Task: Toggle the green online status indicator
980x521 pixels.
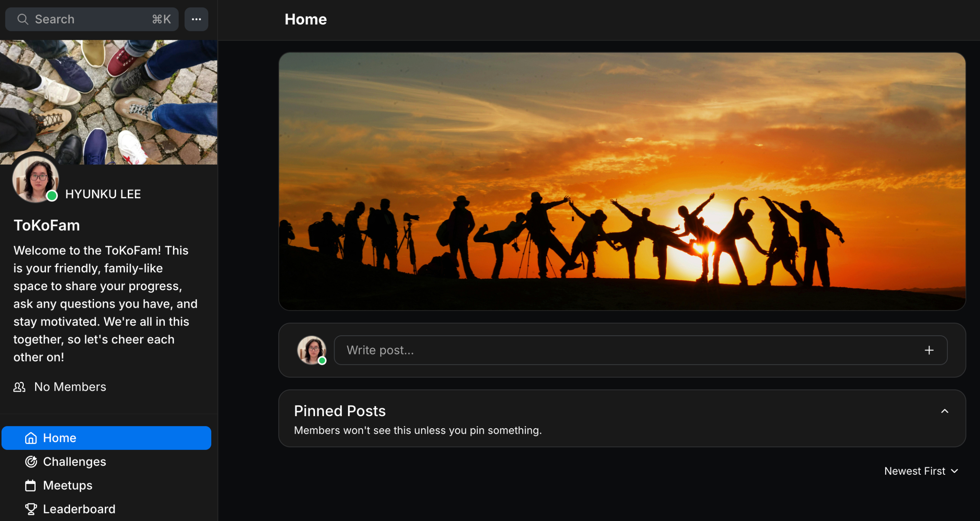Action: click(x=52, y=196)
